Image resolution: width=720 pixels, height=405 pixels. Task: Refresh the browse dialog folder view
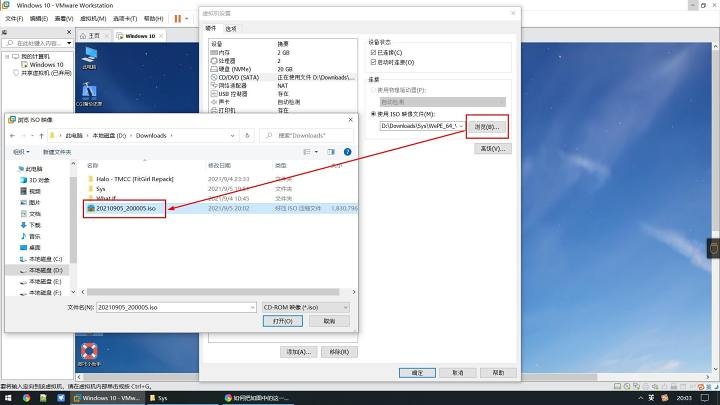[x=247, y=135]
